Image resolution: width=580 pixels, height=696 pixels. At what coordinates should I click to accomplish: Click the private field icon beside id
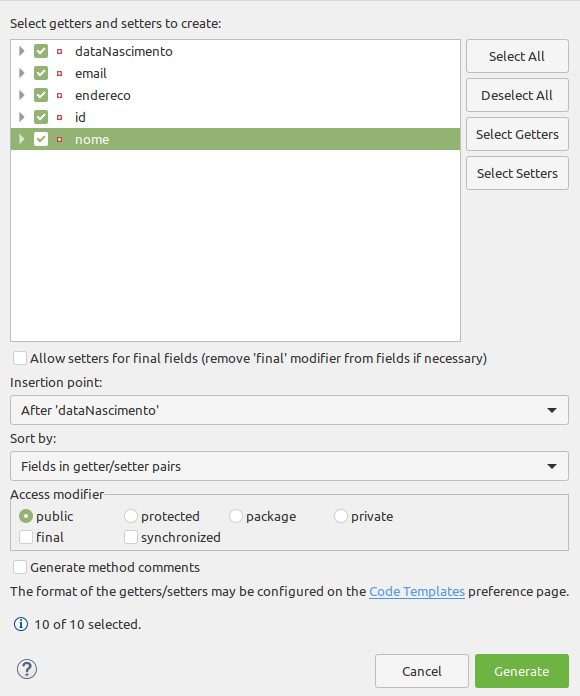59,118
